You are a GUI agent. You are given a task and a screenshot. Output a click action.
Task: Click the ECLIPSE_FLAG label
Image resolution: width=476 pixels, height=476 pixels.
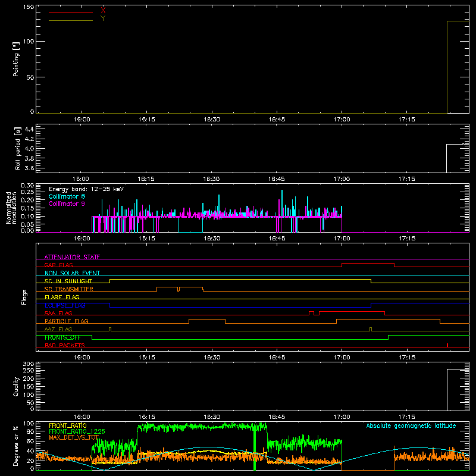pos(65,305)
